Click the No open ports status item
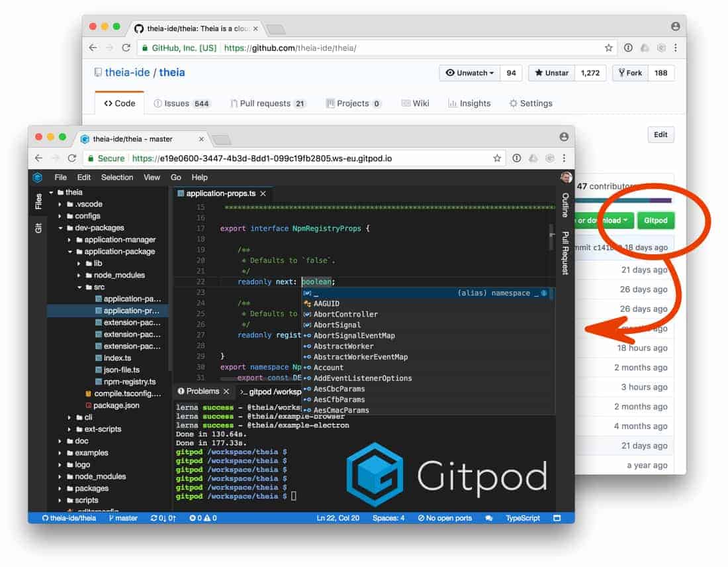This screenshot has width=728, height=567. tap(445, 518)
